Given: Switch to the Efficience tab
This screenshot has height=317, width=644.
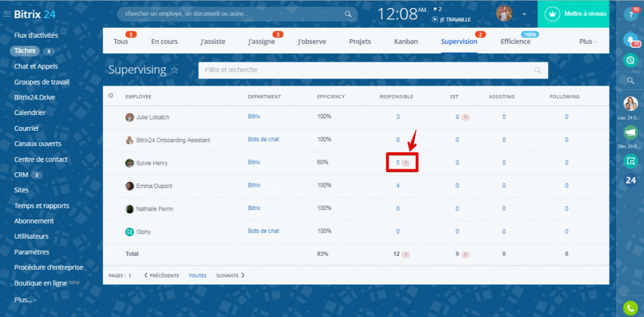Looking at the screenshot, I should (x=516, y=42).
